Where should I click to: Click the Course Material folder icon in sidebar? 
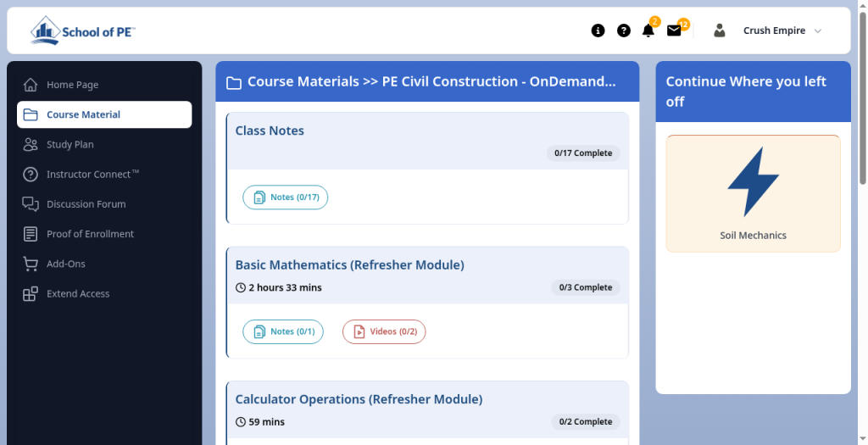tap(31, 114)
